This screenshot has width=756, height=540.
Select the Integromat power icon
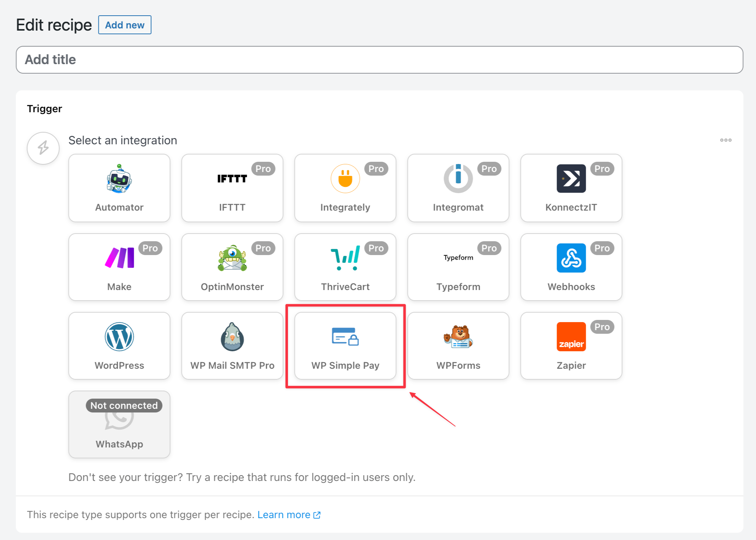tap(458, 179)
